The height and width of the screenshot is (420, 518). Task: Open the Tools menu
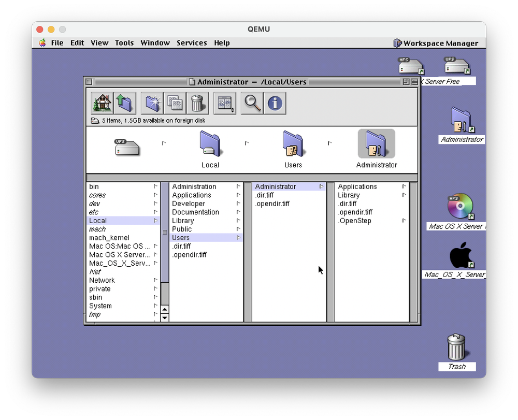[x=124, y=43]
